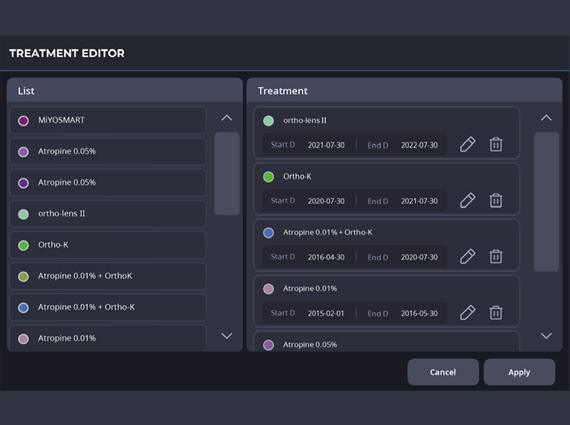Select the first Atropine 0.05% list item
The width and height of the screenshot is (570, 425).
pyautogui.click(x=108, y=151)
